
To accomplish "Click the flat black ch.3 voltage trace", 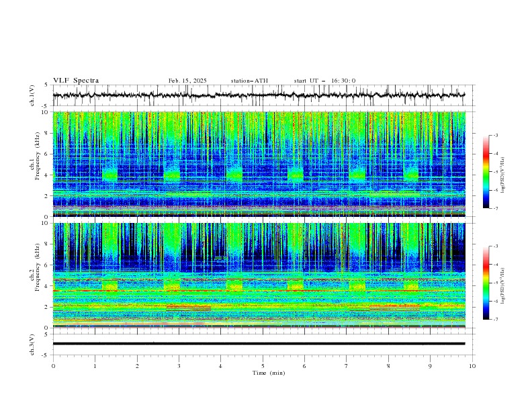I will 259,344.
